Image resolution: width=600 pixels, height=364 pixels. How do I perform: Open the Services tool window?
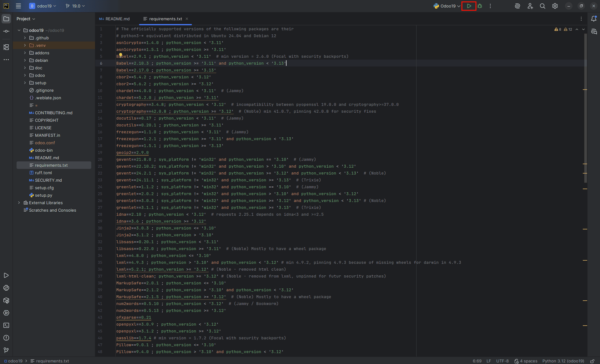(x=6, y=313)
